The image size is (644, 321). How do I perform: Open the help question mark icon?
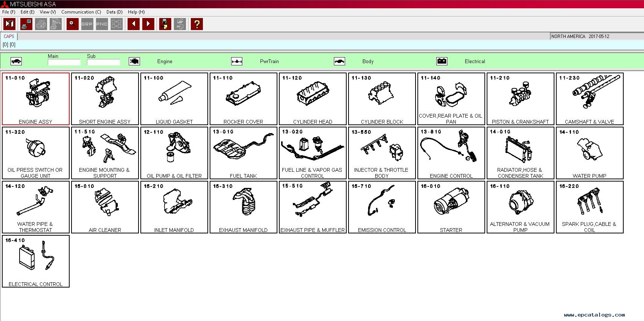[x=196, y=24]
